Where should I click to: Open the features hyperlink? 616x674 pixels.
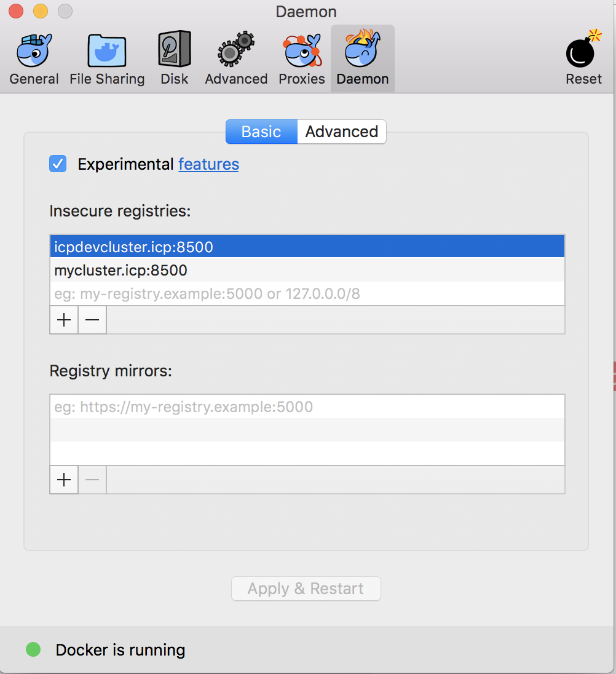(209, 164)
